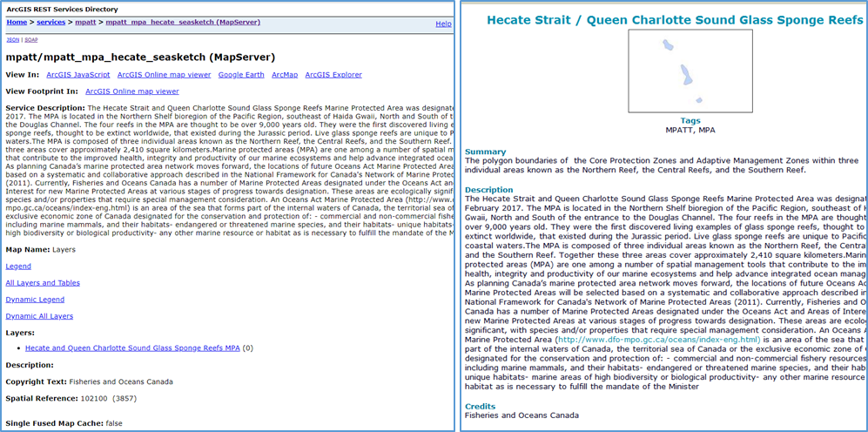Click the 'Spatial Reference: 102100 (3857)' line
The height and width of the screenshot is (432, 868).
click(71, 398)
